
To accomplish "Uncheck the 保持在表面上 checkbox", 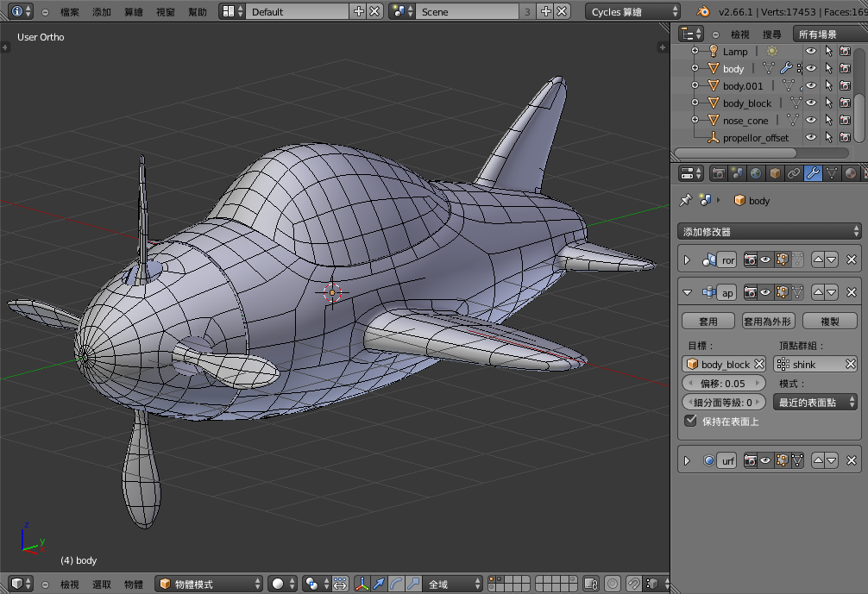I will click(690, 421).
